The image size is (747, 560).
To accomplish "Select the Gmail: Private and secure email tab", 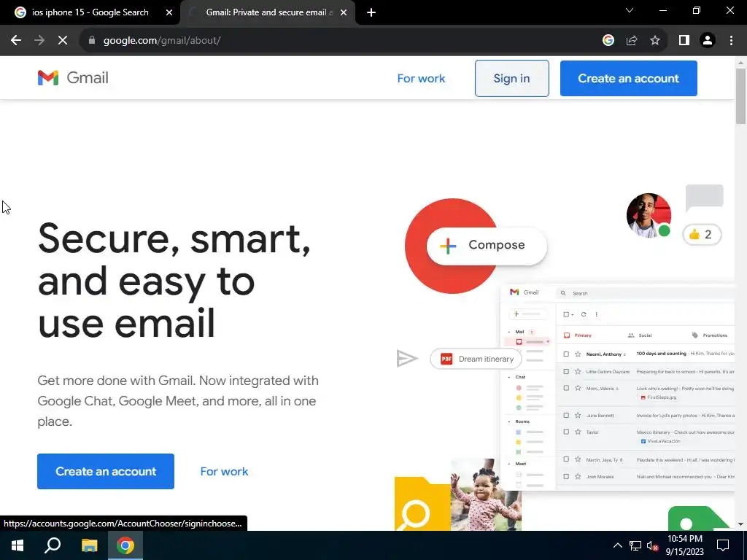I will tap(268, 13).
